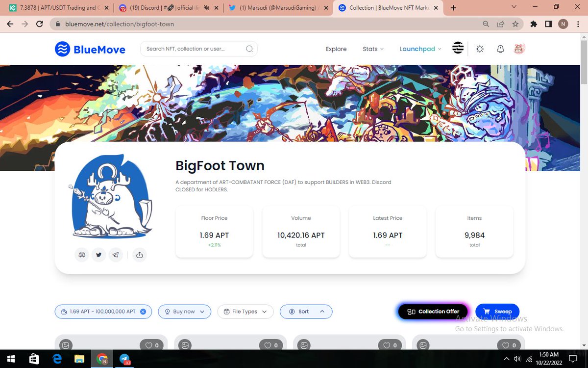Close the Marsudi Twitter tab

coord(325,8)
